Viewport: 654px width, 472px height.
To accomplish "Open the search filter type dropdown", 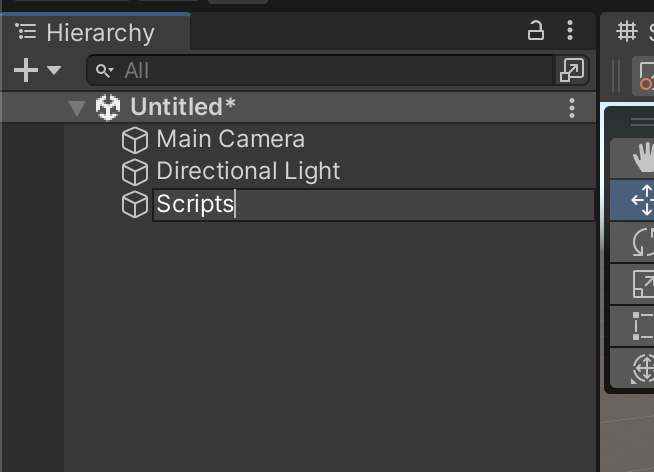I will (104, 70).
